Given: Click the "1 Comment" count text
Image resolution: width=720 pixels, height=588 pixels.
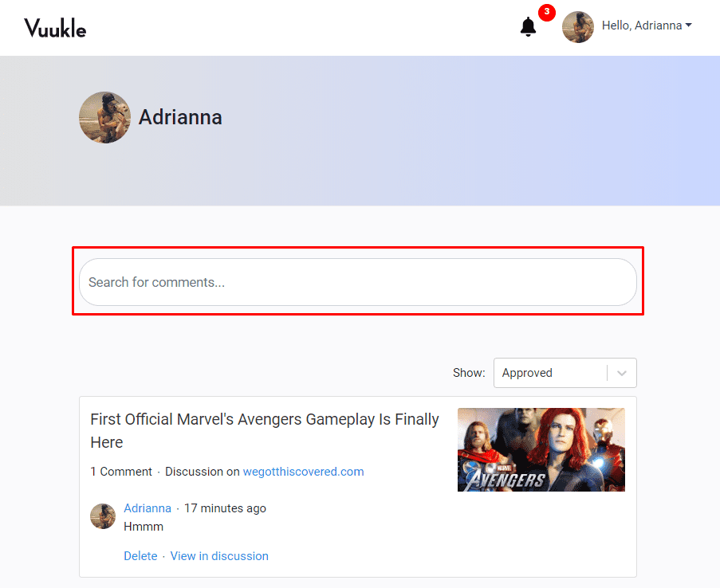Looking at the screenshot, I should click(x=121, y=472).
